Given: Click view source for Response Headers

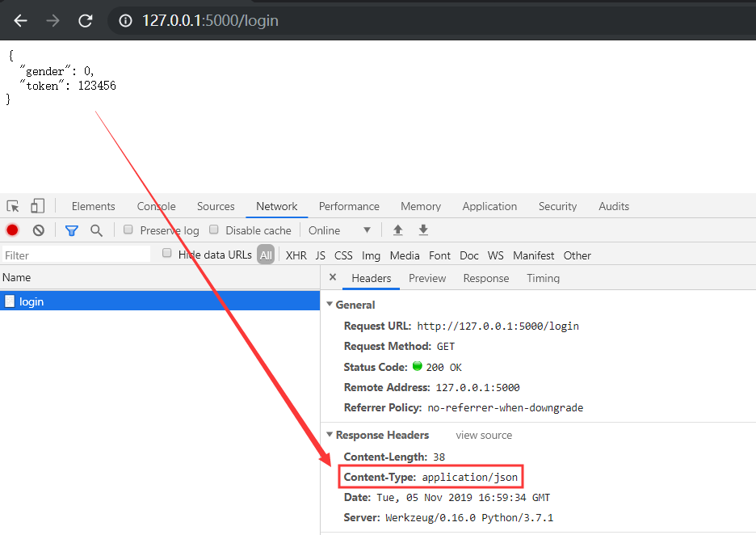Looking at the screenshot, I should click(484, 435).
